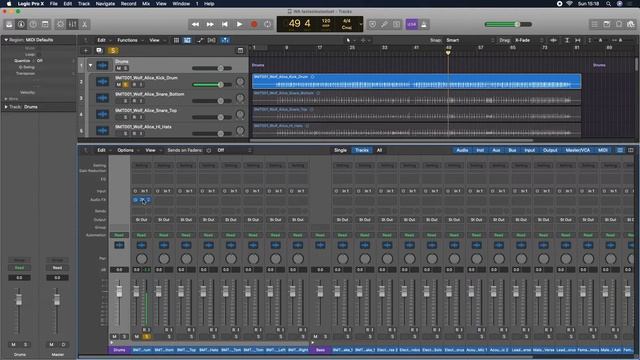Show the Smart Controls from control bar
The image size is (640, 360).
point(60,24)
